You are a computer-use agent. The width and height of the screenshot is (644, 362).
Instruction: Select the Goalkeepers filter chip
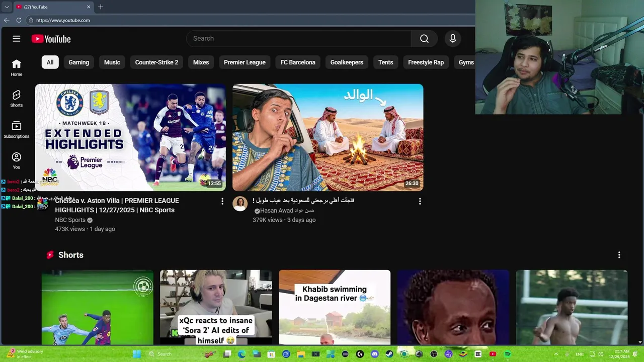[347, 62]
